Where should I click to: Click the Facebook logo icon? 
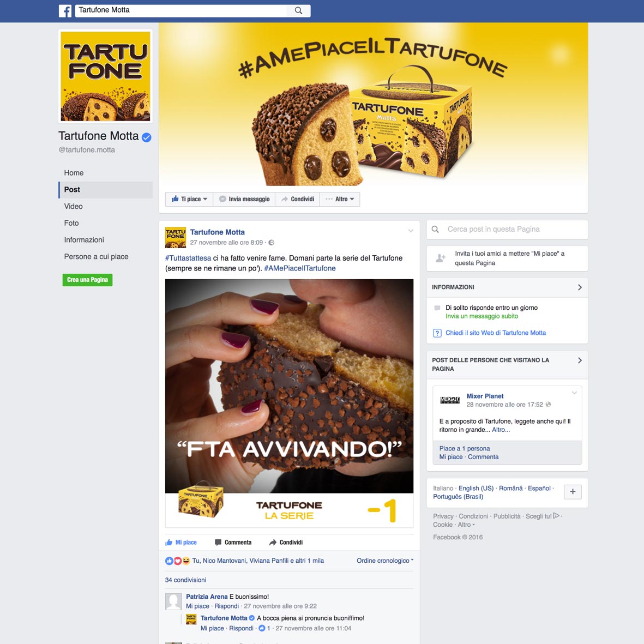point(65,11)
